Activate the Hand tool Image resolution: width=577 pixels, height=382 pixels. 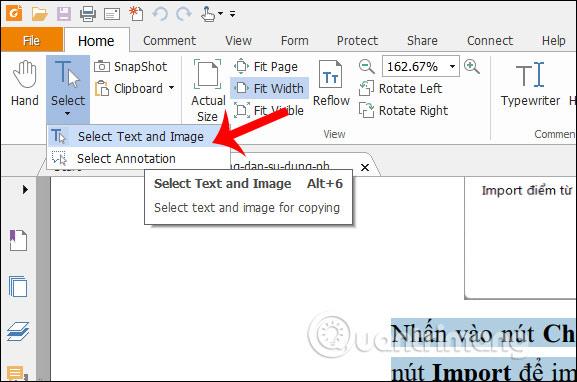25,83
